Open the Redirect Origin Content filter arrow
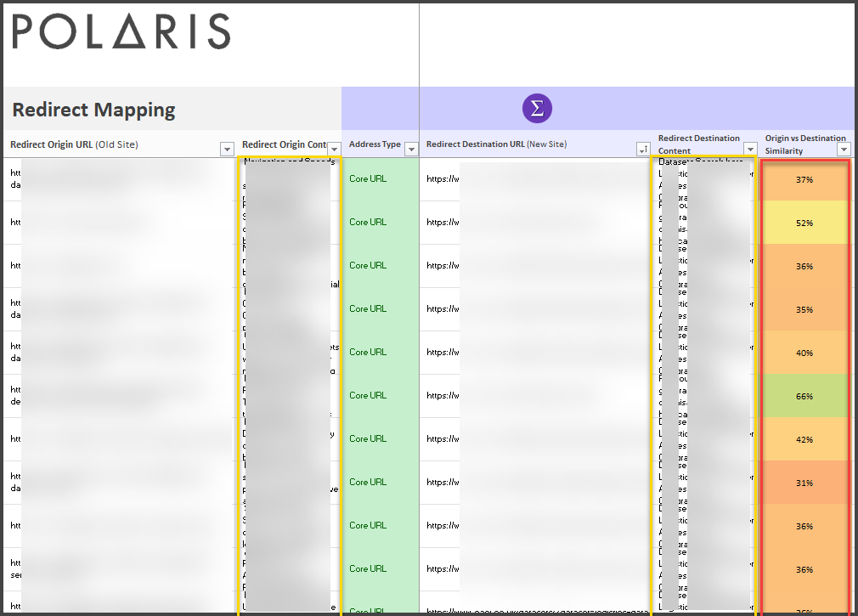The image size is (858, 616). (335, 150)
